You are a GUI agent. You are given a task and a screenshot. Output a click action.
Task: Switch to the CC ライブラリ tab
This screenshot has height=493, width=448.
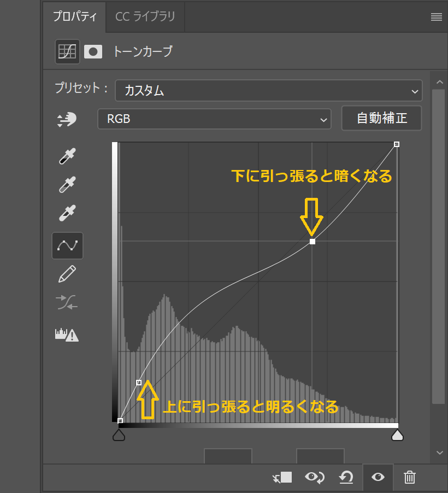tap(145, 16)
